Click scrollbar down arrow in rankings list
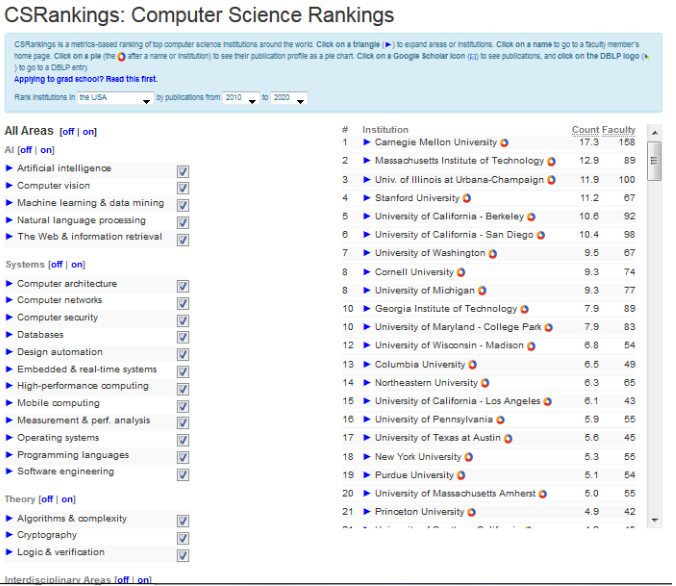 click(x=655, y=519)
